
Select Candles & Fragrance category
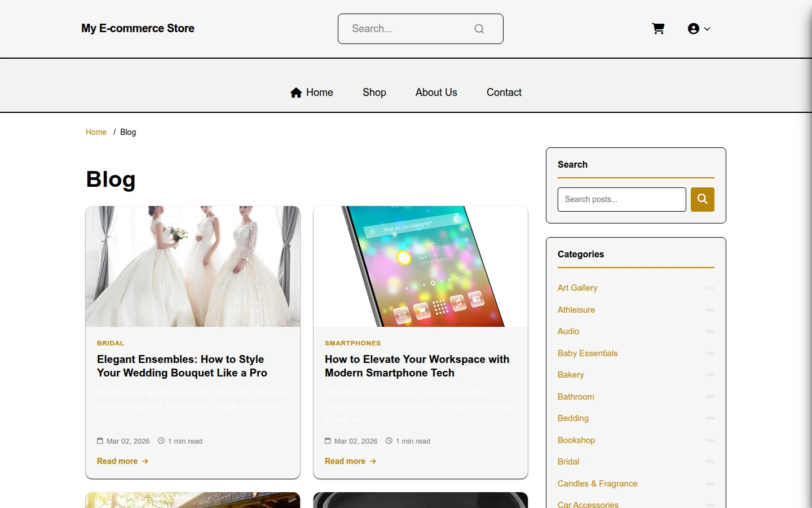pos(598,484)
